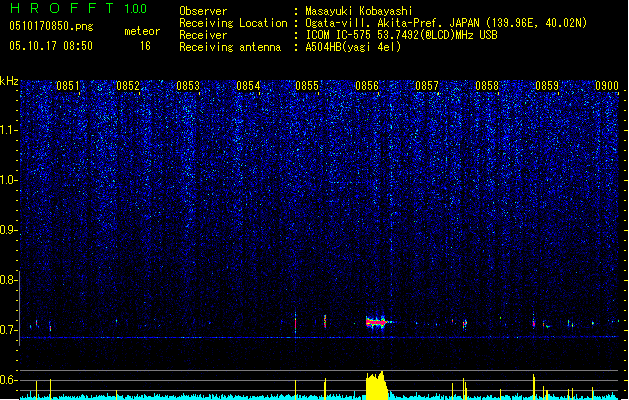Click the meteor count value 16

pyautogui.click(x=145, y=46)
